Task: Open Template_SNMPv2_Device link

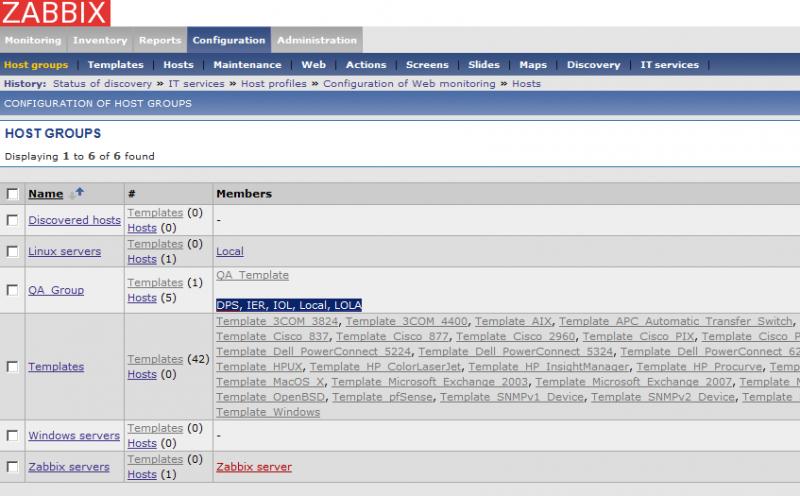Action: click(663, 396)
